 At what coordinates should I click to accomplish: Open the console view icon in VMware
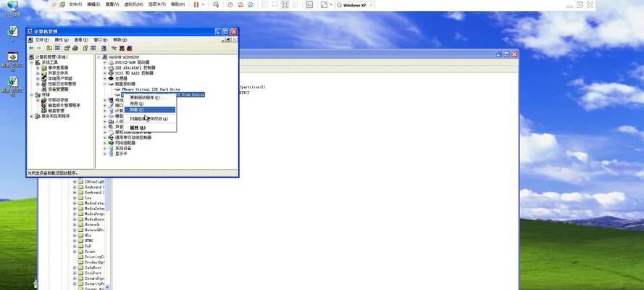coord(309,4)
